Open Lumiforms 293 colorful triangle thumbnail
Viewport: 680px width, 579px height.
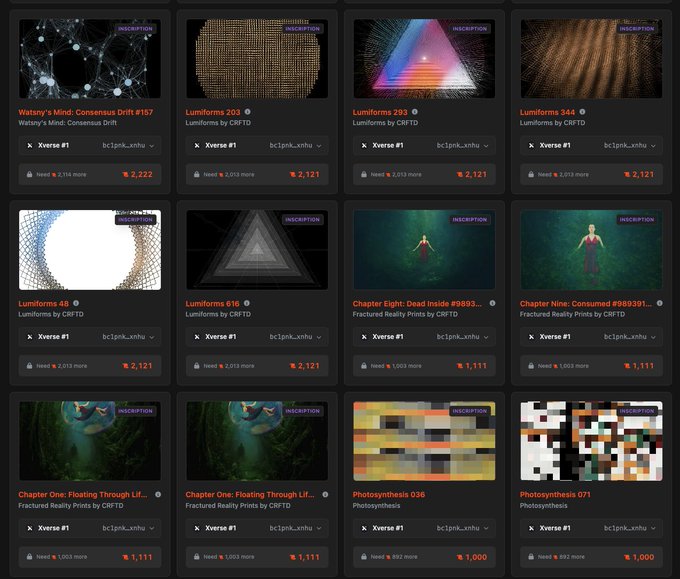pos(424,59)
